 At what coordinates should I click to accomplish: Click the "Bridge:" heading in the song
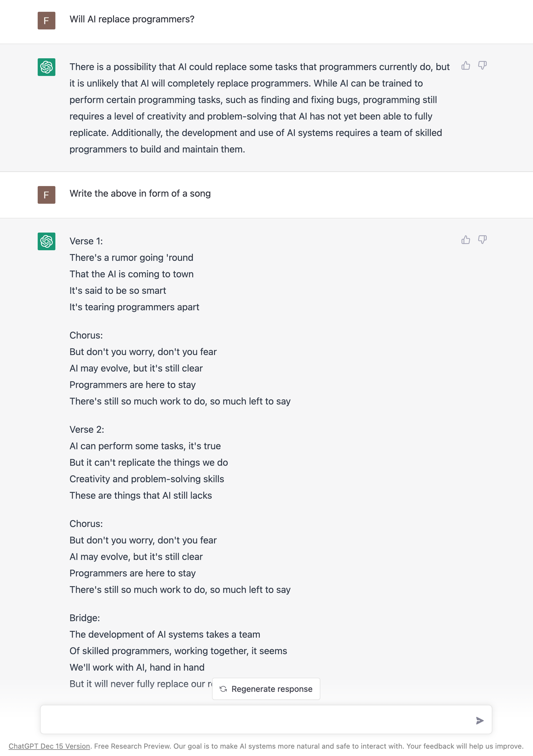pos(85,618)
